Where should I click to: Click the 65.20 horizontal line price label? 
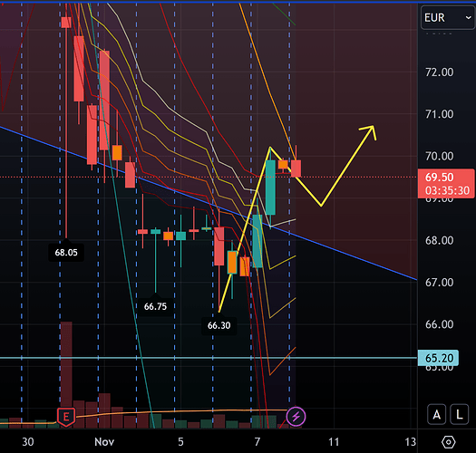pyautogui.click(x=438, y=358)
